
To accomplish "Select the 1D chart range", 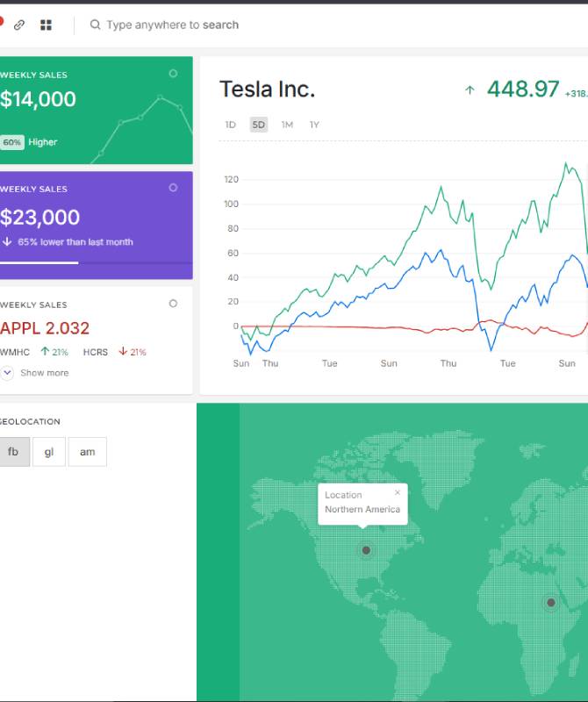I will pos(231,125).
